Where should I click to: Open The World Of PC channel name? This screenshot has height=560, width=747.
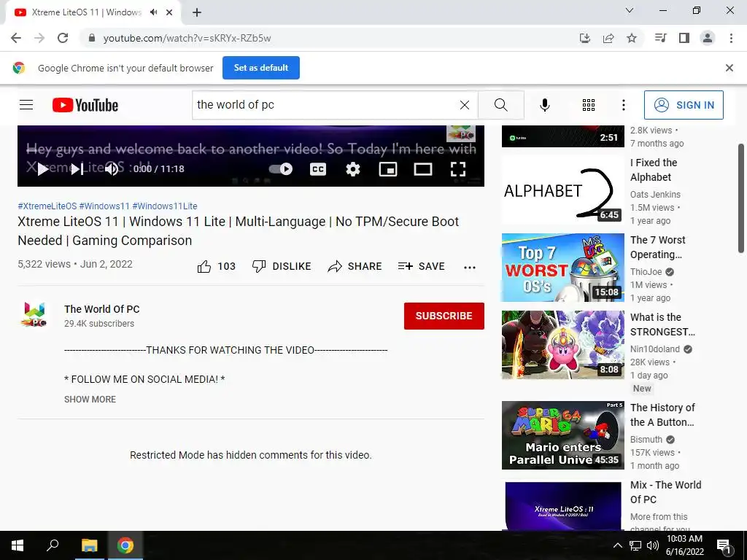[x=102, y=309]
